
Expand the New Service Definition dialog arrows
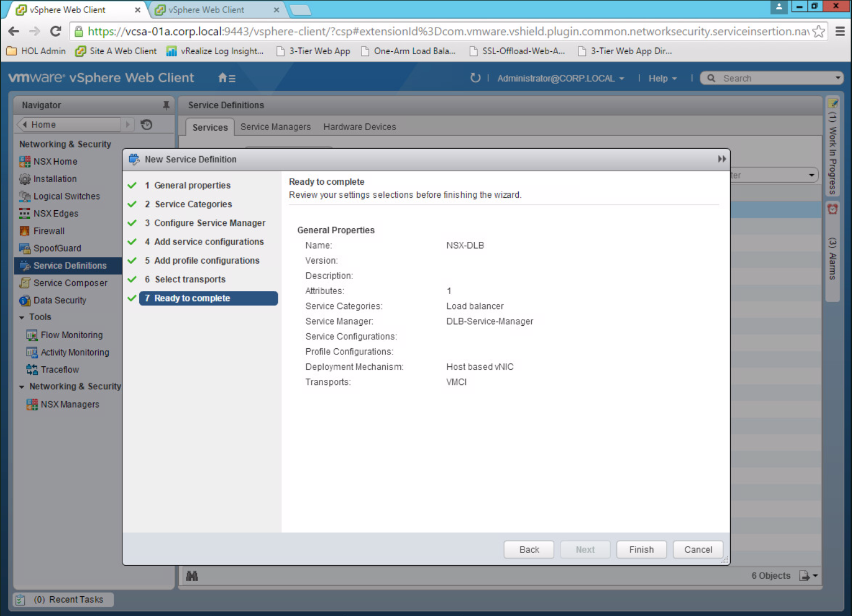722,159
